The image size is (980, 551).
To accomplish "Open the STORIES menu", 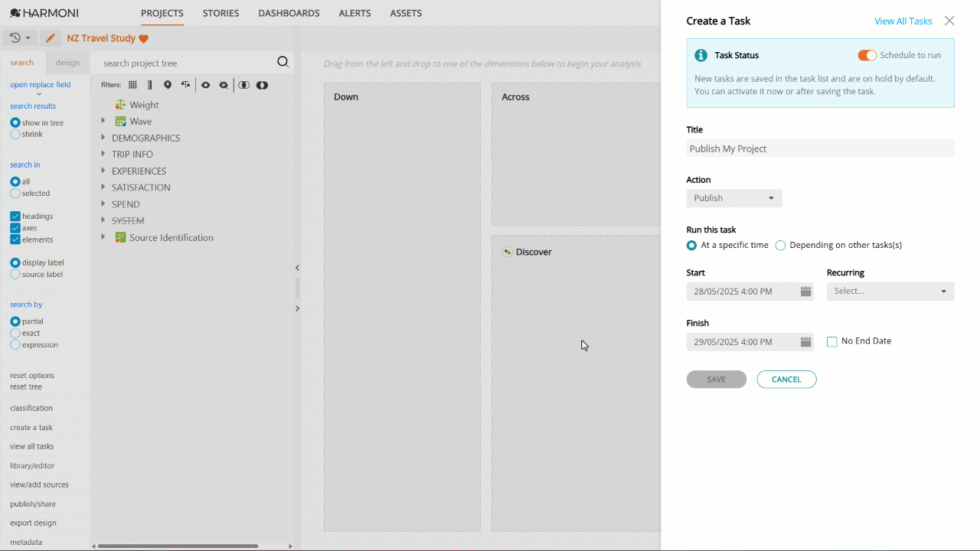I will pyautogui.click(x=220, y=13).
